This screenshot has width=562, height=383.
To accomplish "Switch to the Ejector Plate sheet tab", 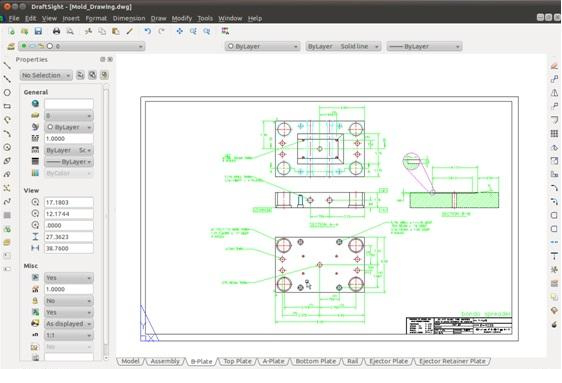I will (x=388, y=361).
